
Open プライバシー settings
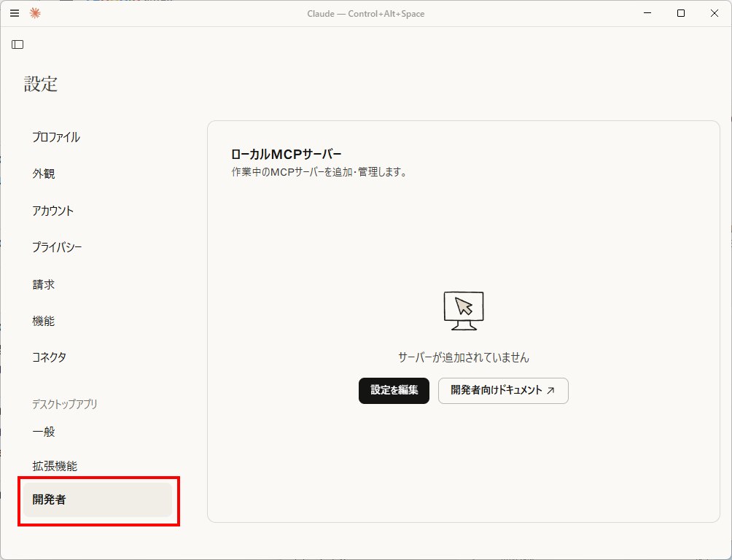click(57, 247)
